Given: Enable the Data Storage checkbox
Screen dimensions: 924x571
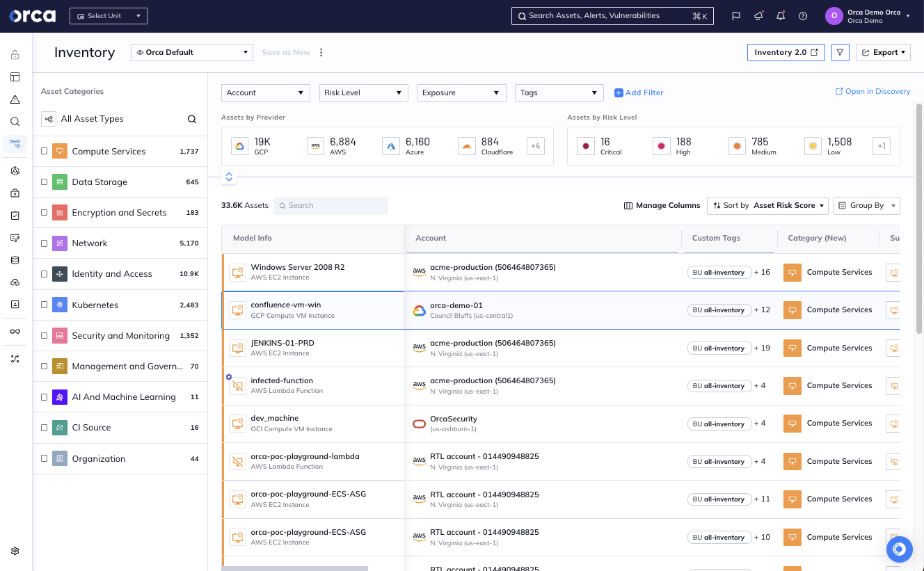Looking at the screenshot, I should click(x=45, y=182).
